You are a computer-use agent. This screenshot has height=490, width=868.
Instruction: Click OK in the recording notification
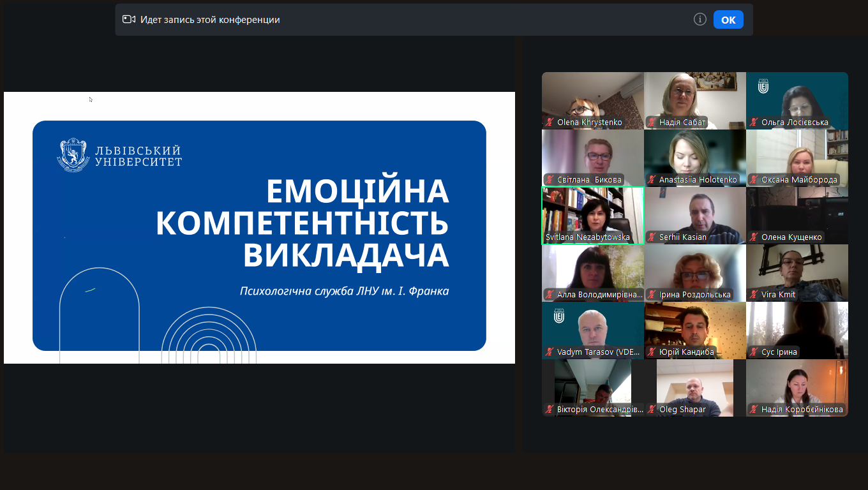click(728, 20)
